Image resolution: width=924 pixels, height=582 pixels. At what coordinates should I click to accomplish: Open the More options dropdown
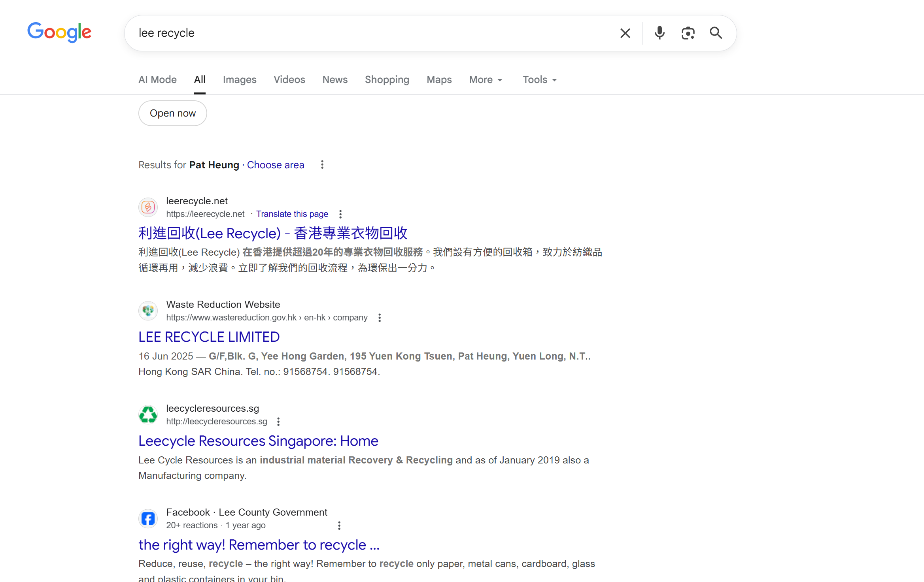(485, 79)
